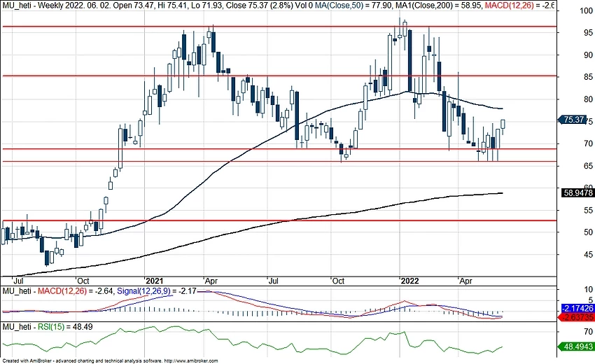Click the 58.9478 moving average value tag
Screen dimensions: 595x364
pyautogui.click(x=577, y=191)
